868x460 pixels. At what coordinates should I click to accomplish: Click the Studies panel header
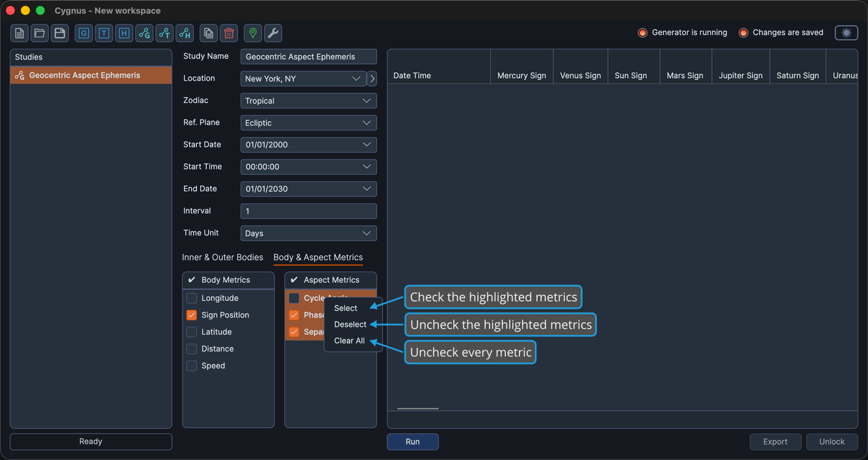[x=91, y=57]
